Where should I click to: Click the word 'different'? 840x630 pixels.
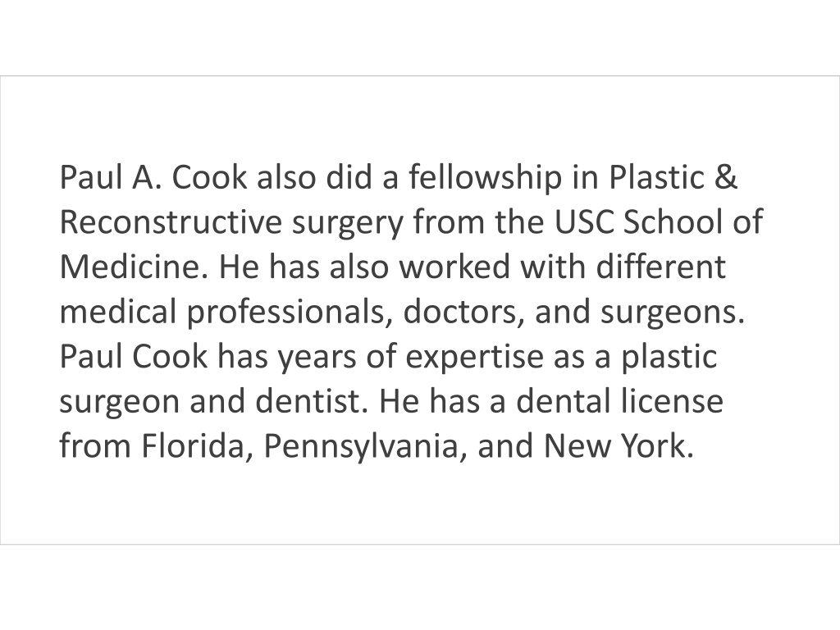661,267
